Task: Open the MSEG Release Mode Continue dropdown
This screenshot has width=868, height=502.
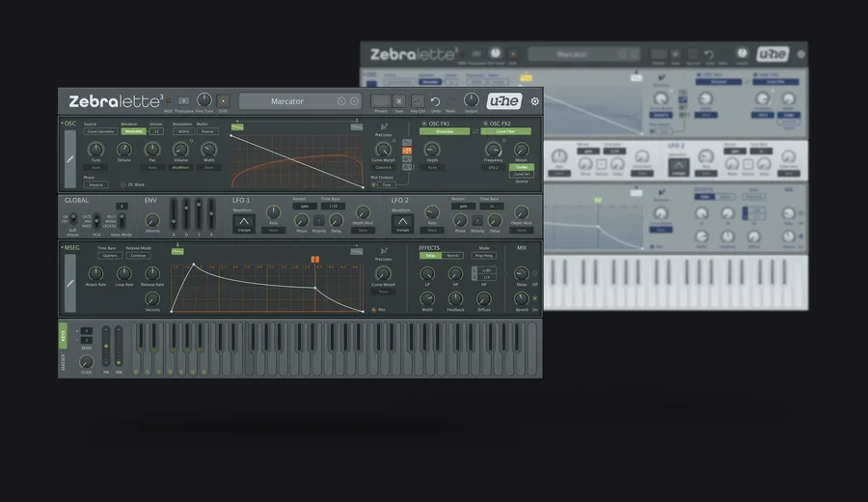Action: 138,256
